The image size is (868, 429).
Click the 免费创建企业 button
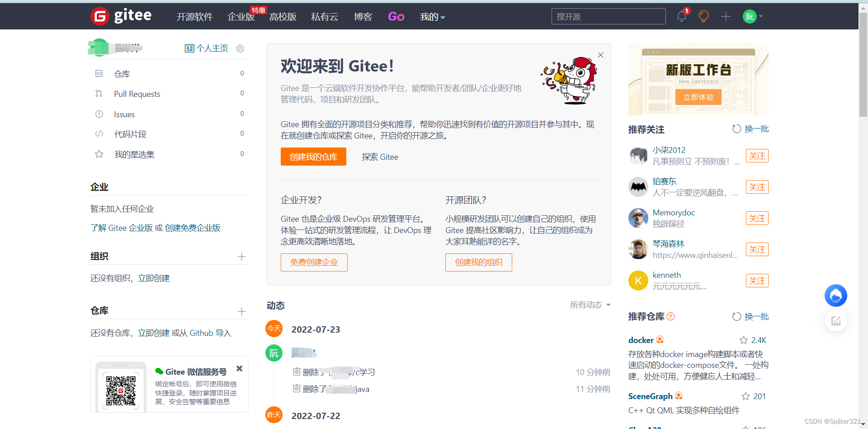tap(314, 262)
